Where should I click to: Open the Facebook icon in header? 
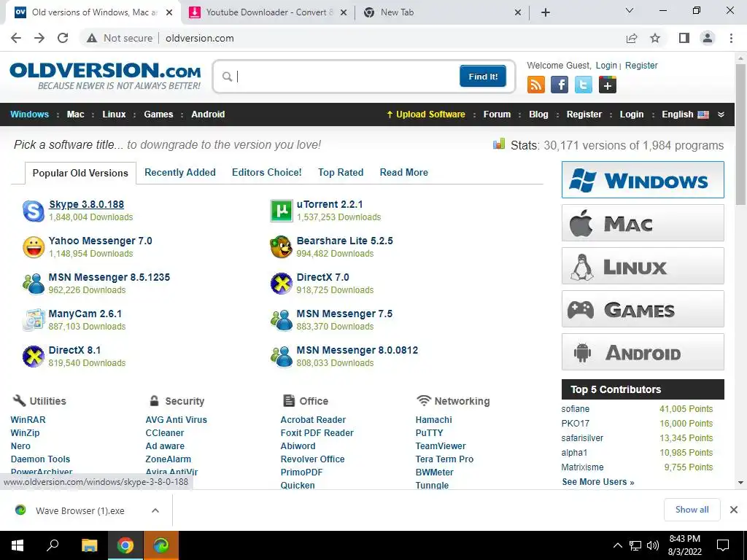(560, 85)
